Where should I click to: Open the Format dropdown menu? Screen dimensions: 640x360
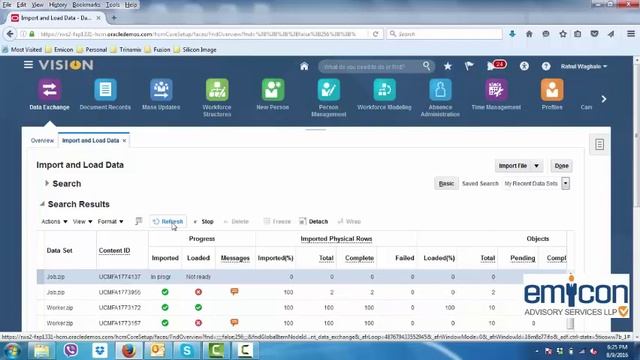click(110, 221)
